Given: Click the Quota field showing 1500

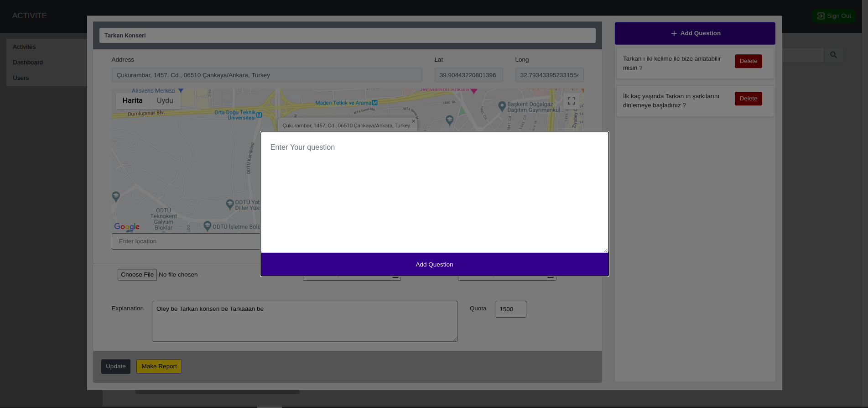Looking at the screenshot, I should pyautogui.click(x=511, y=309).
